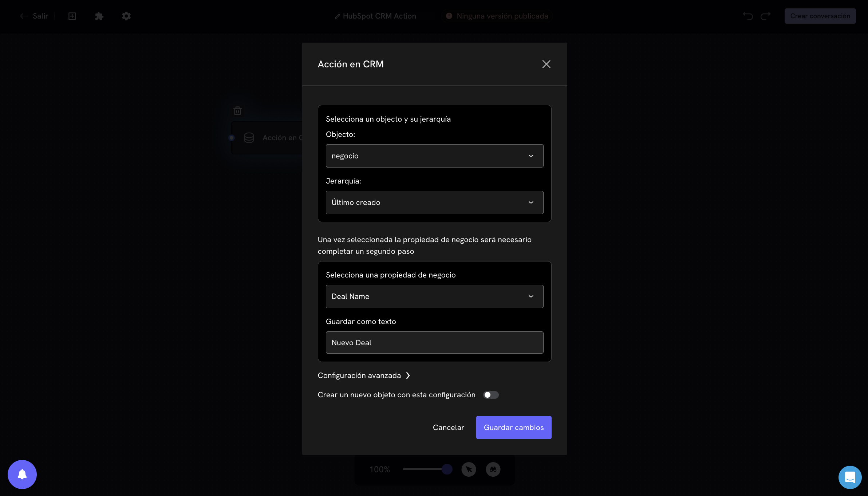Edit the HubSpot CRM Action title
This screenshot has width=868, height=496.
(x=375, y=16)
